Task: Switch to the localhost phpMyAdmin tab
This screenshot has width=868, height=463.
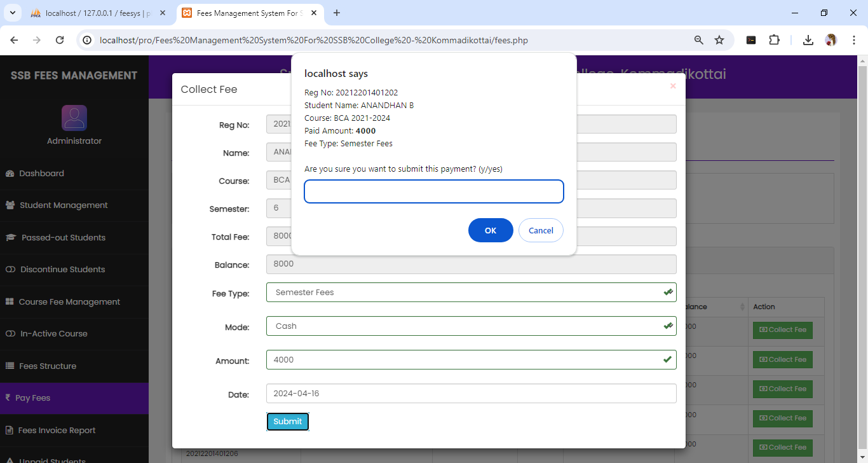Action: [x=97, y=13]
